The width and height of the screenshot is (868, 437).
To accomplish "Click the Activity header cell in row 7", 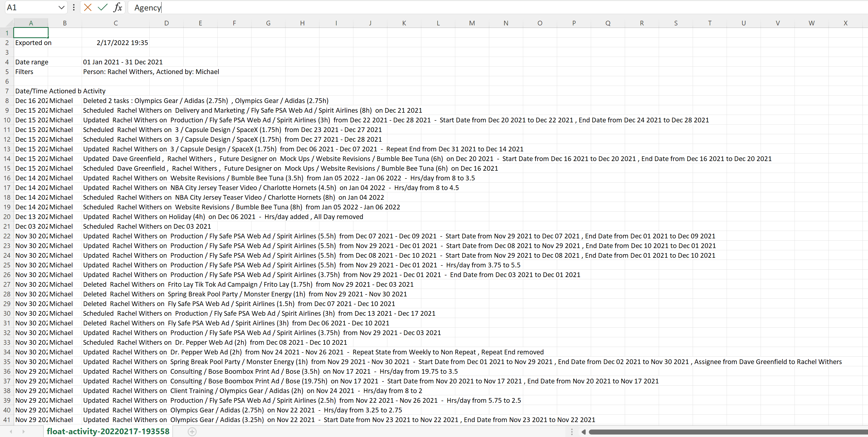I will [x=115, y=91].
